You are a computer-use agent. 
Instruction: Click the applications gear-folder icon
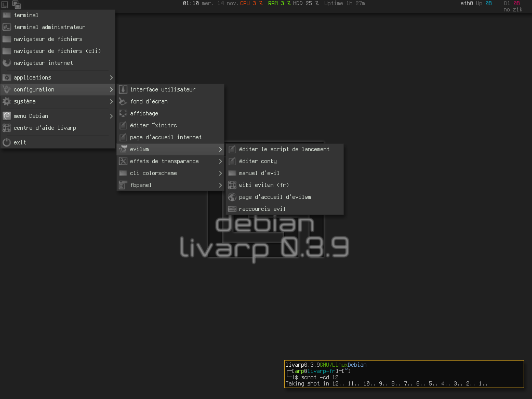tap(7, 77)
